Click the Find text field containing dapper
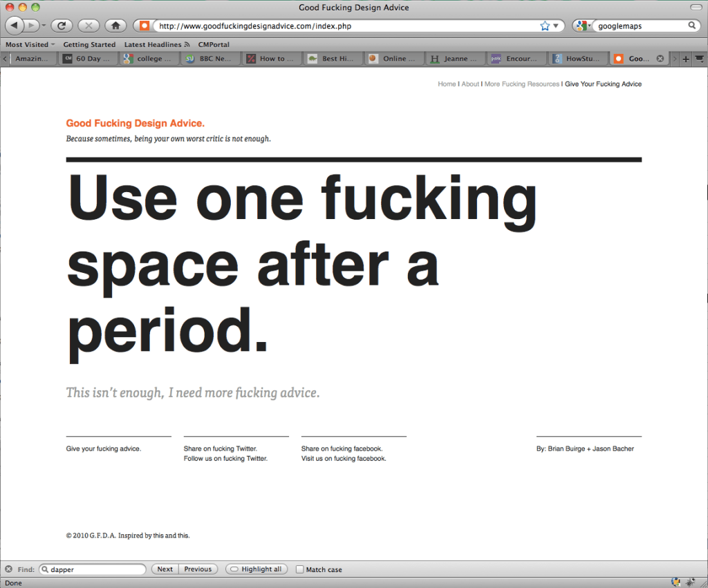The height and width of the screenshot is (588, 708). tap(95, 569)
